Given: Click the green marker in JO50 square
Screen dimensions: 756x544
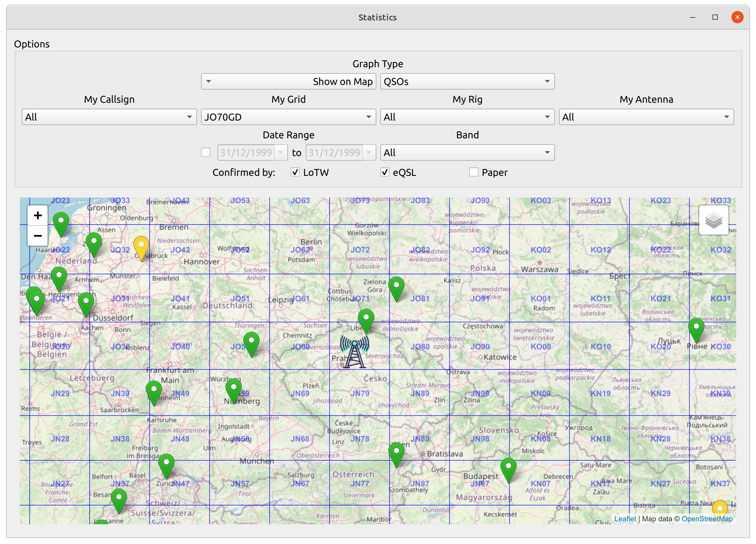Looking at the screenshot, I should tap(252, 342).
